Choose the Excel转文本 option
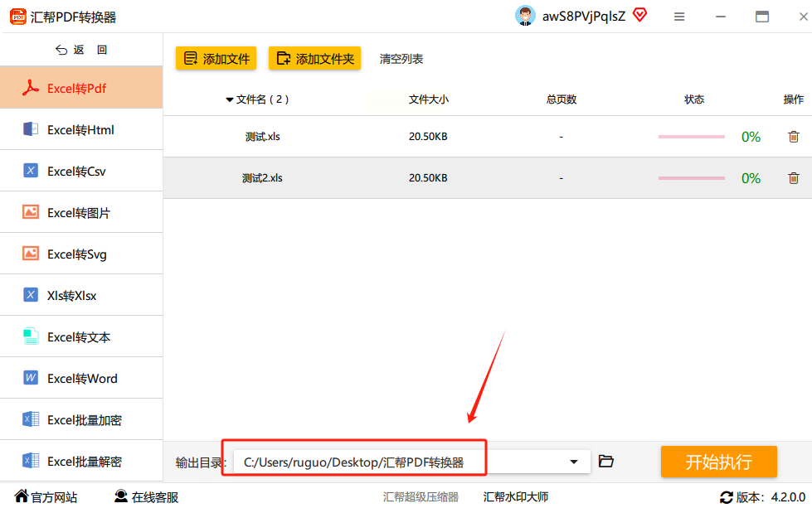Image resolution: width=812 pixels, height=508 pixels. point(81,336)
